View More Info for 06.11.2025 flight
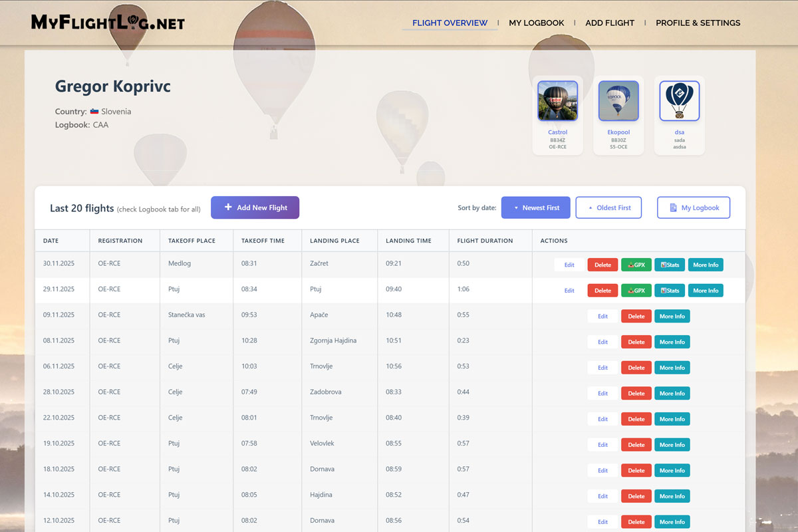The height and width of the screenshot is (532, 798). [x=672, y=368]
